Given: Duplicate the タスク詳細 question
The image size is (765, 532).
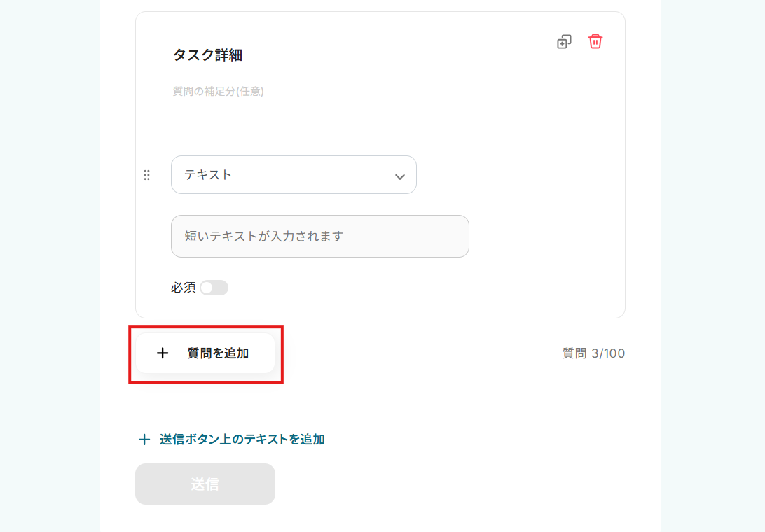Looking at the screenshot, I should pyautogui.click(x=564, y=42).
